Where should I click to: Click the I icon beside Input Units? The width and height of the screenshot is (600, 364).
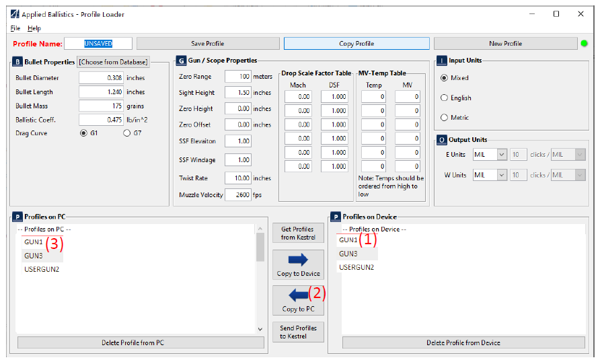click(441, 61)
